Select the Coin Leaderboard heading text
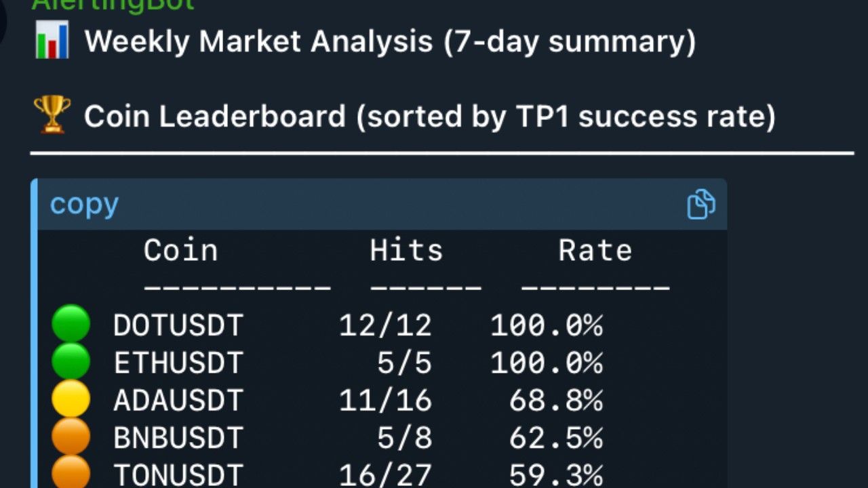 click(430, 116)
